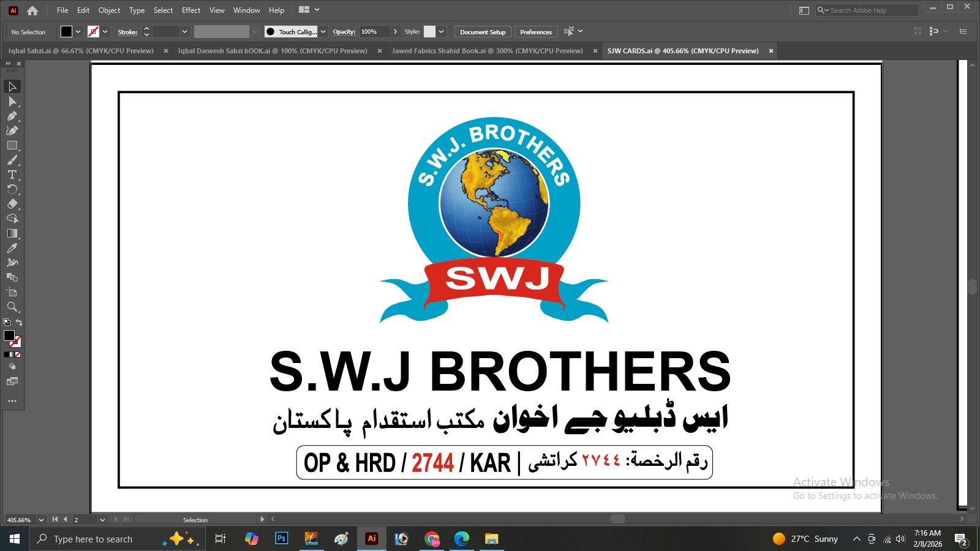The height and width of the screenshot is (551, 980).
Task: Open Photoshop from the taskbar
Action: tap(281, 539)
